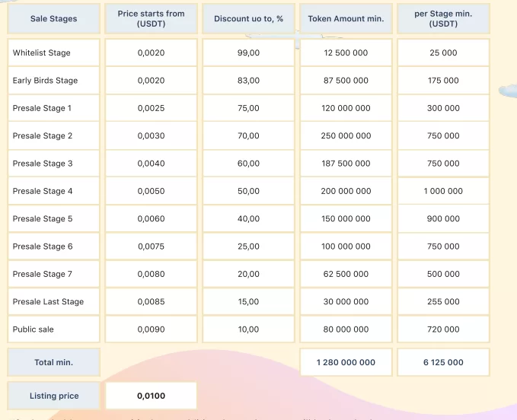Select the Total min. label cell
The image size is (517, 420).
pyautogui.click(x=53, y=362)
